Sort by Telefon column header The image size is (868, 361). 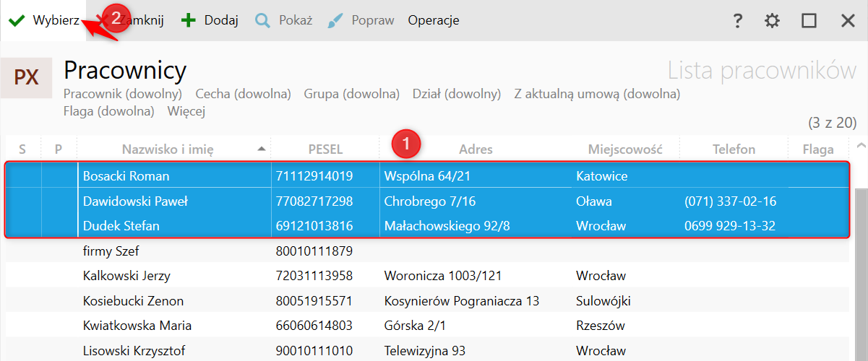[x=734, y=149]
